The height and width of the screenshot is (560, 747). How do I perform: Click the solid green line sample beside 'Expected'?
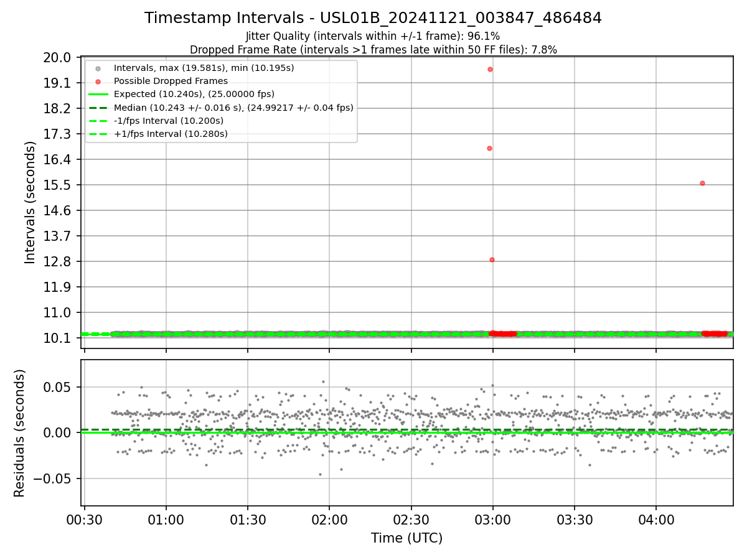(98, 95)
